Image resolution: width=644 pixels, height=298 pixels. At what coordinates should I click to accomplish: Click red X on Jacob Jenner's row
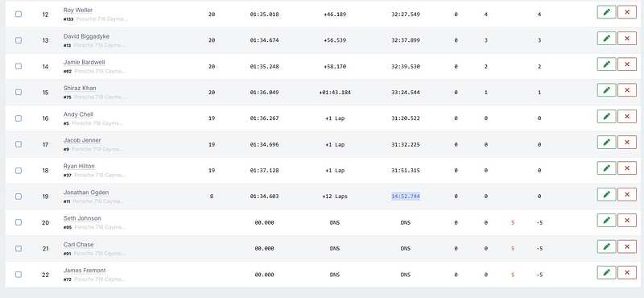pyautogui.click(x=627, y=143)
